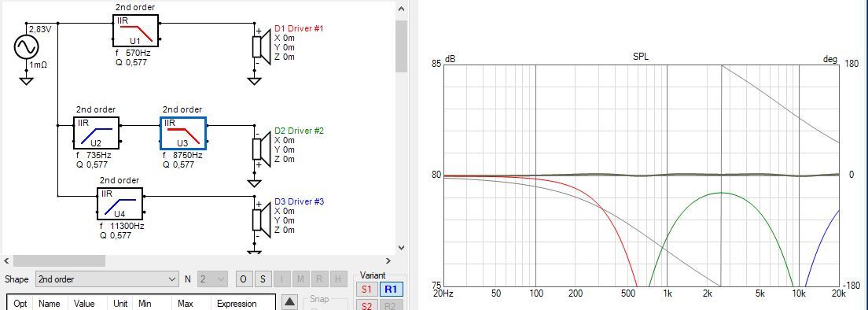Viewport: 868px width, 310px height.
Task: Click the O filter option button
Action: (x=243, y=279)
